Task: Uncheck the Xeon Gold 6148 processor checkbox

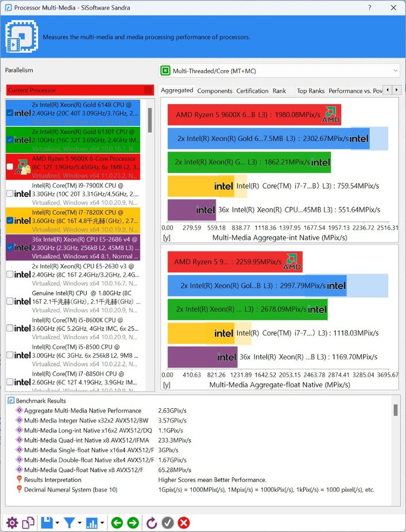Action: (10, 113)
